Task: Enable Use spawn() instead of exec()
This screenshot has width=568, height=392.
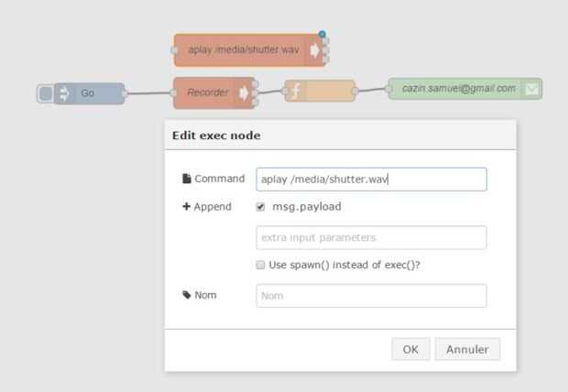Action: [261, 265]
